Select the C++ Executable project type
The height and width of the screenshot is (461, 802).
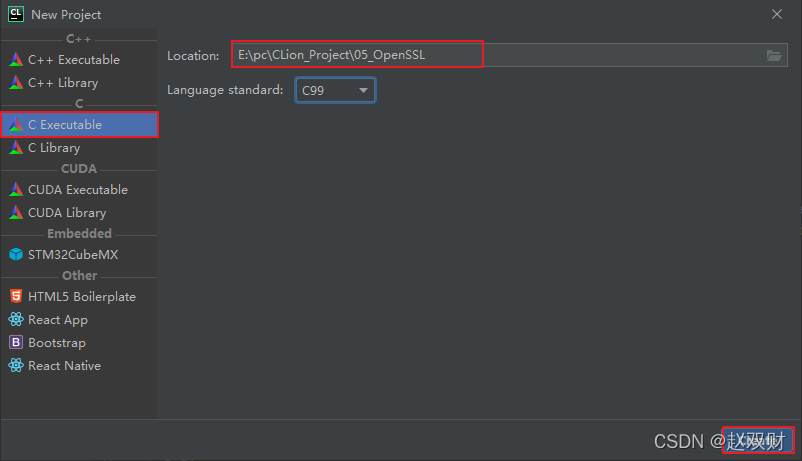coord(79,60)
